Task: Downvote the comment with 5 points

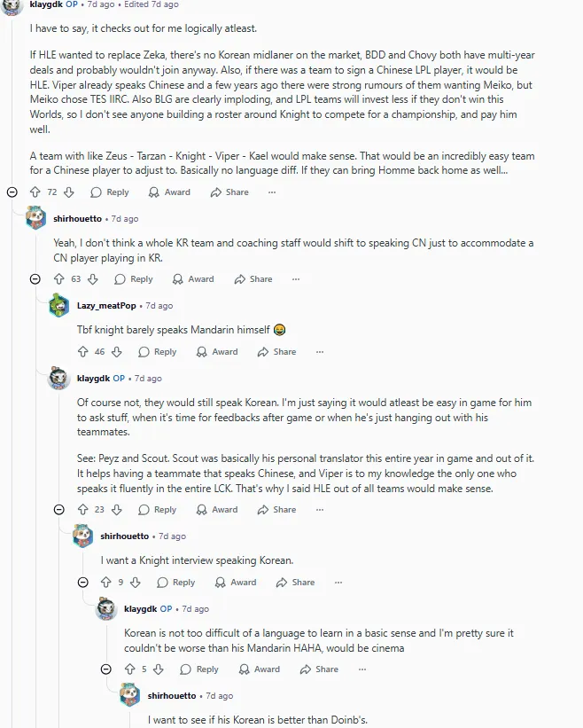Action: tap(158, 669)
